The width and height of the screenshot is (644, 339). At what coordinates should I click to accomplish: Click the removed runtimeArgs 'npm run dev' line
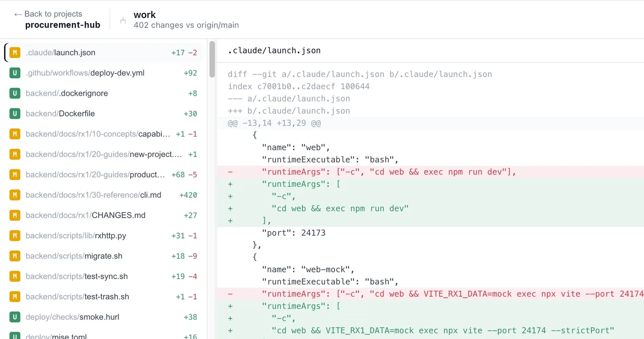tap(430, 172)
